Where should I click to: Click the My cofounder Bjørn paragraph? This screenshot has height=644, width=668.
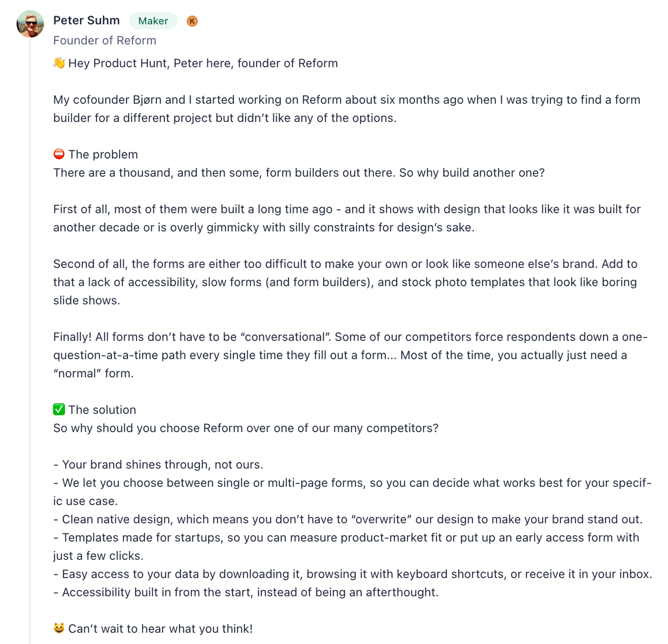coord(347,109)
